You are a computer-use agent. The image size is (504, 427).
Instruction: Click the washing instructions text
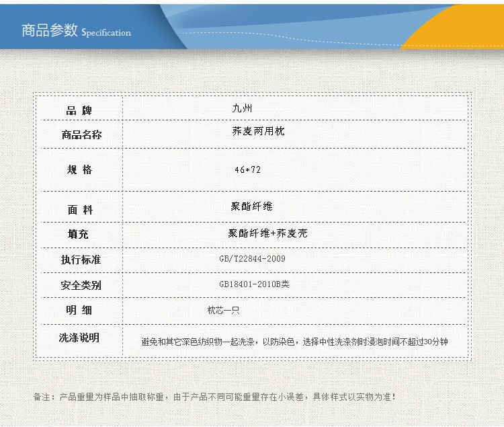pos(294,342)
